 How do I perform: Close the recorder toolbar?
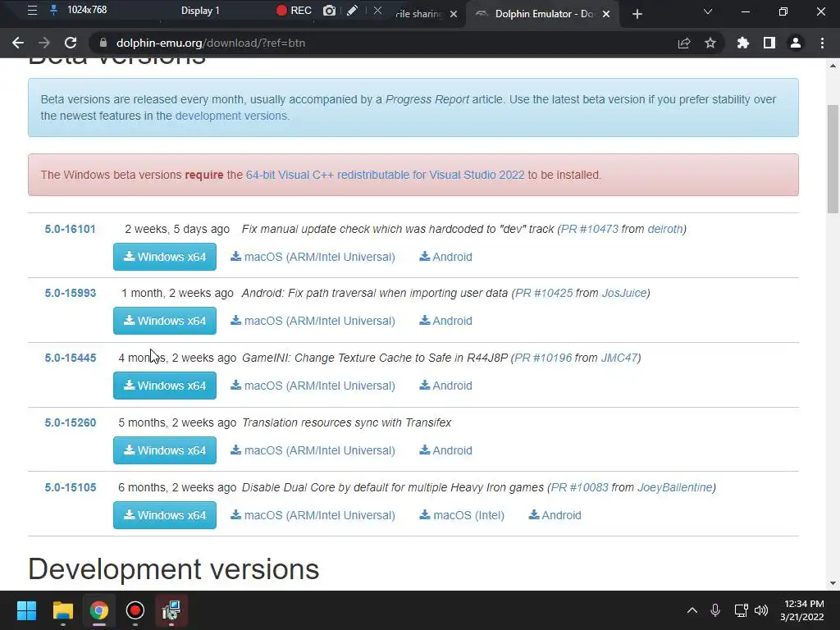pos(377,11)
